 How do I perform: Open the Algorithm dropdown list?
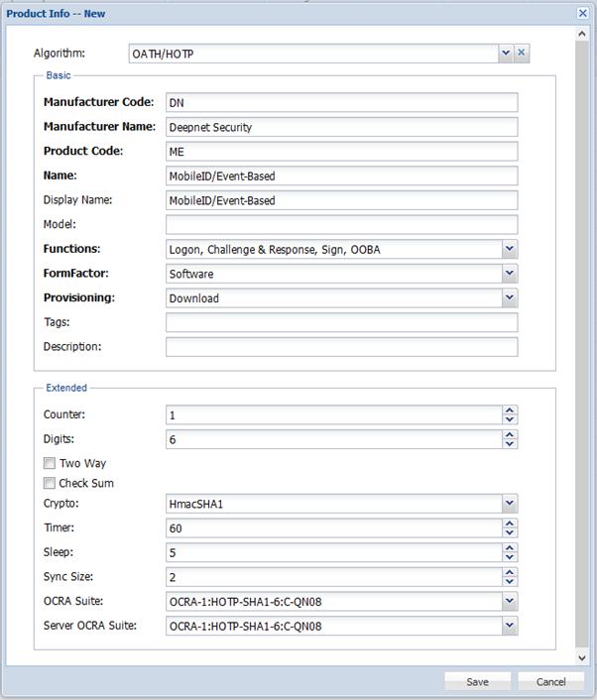tap(505, 54)
